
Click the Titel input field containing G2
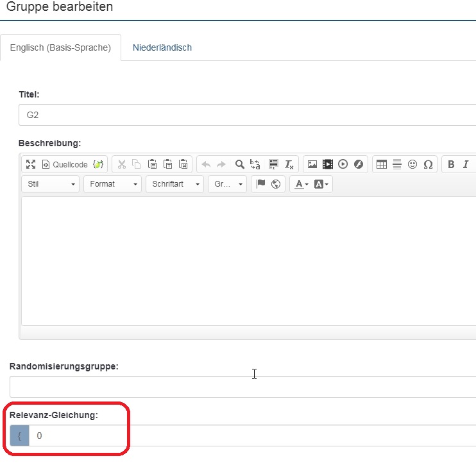tap(247, 115)
